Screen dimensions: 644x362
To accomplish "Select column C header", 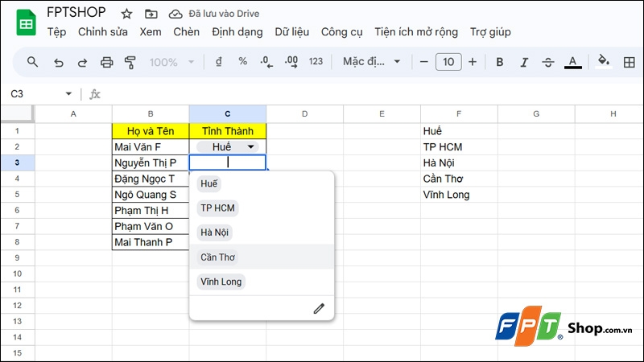I will click(228, 113).
